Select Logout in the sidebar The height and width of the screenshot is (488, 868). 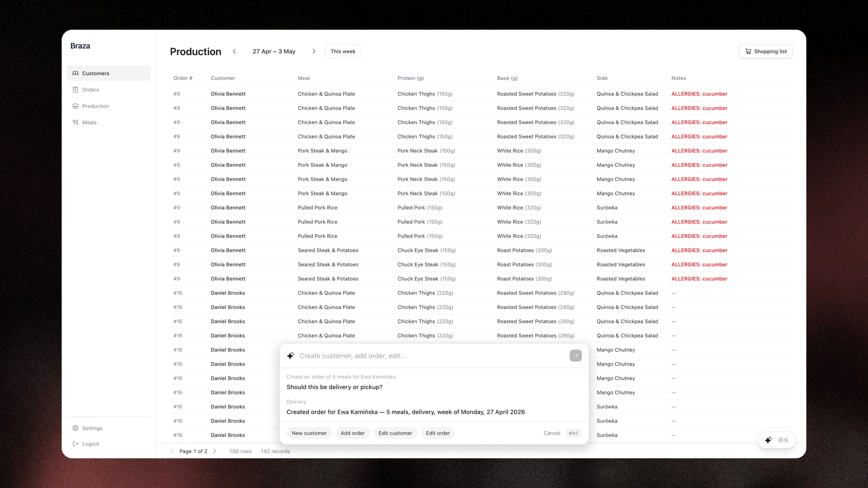coord(108,444)
